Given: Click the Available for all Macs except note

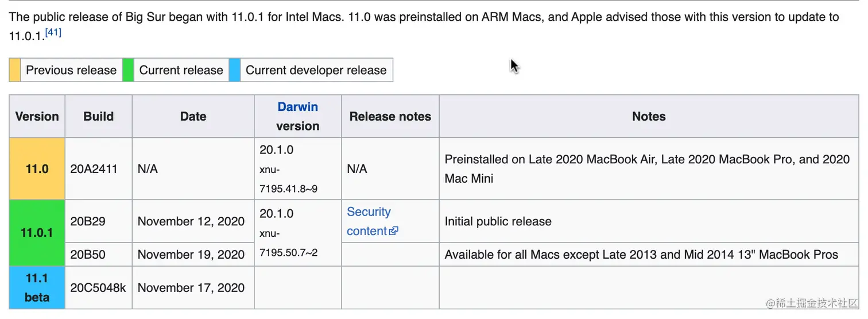Looking at the screenshot, I should click(x=642, y=255).
